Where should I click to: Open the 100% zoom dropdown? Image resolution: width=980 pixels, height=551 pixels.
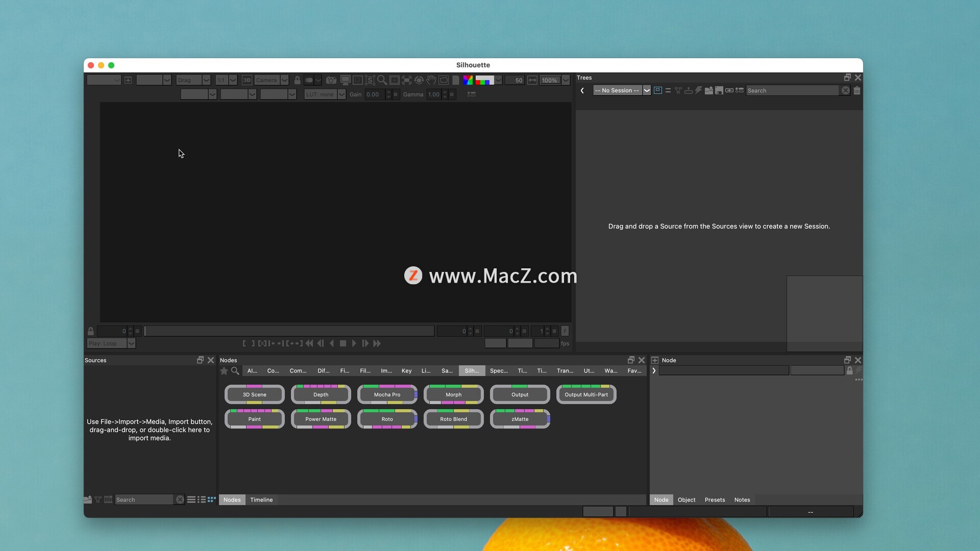point(566,80)
